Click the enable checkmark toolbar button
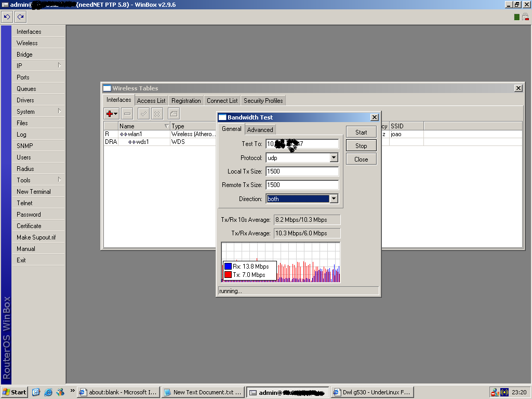 pyautogui.click(x=143, y=113)
